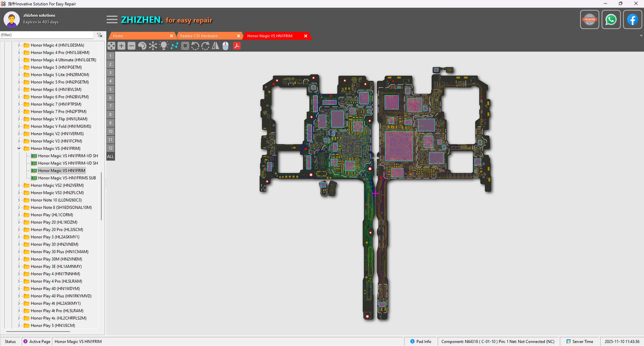This screenshot has width=644, height=346.
Task: Toggle layer 11 button
Action: 110,139
